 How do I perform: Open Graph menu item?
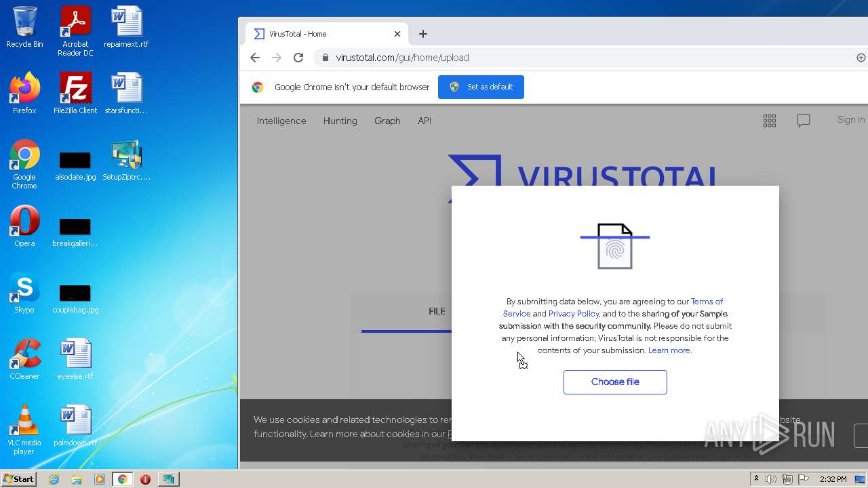[x=387, y=121]
